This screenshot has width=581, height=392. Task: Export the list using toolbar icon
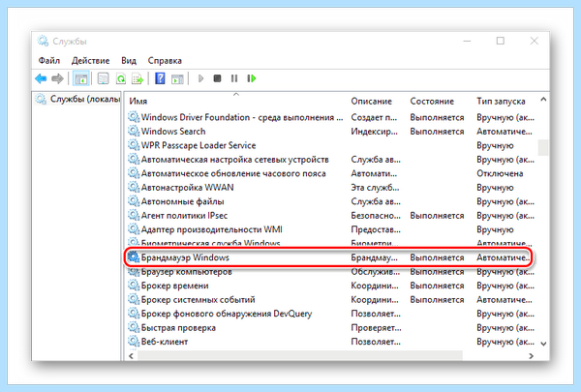click(x=138, y=78)
